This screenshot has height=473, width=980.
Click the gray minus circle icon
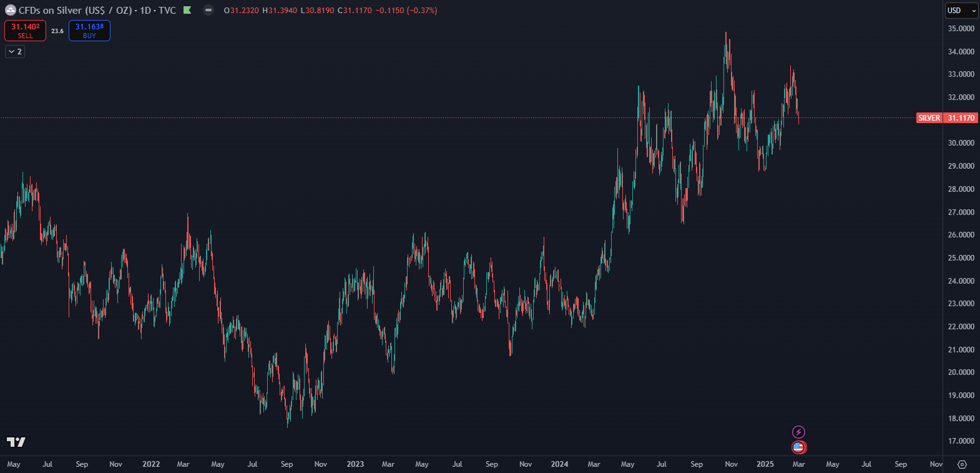click(x=208, y=10)
